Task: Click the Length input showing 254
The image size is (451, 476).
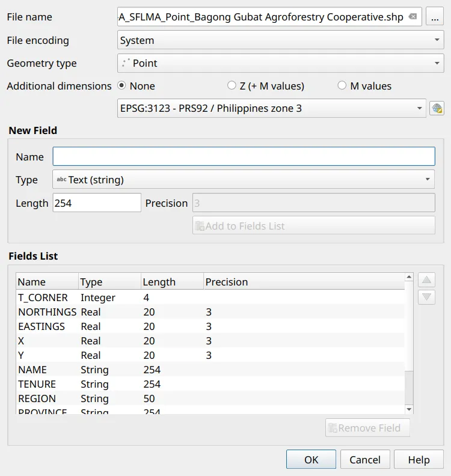Action: [97, 203]
